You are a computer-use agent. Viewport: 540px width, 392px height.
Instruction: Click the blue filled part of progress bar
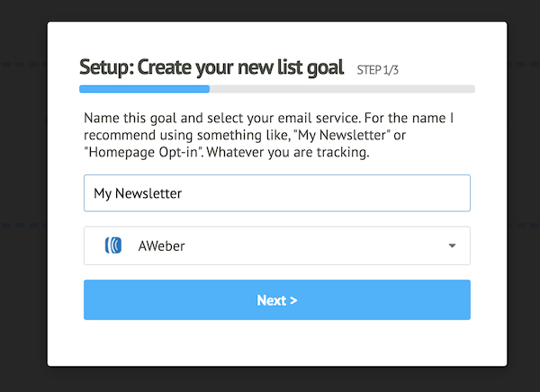144,89
